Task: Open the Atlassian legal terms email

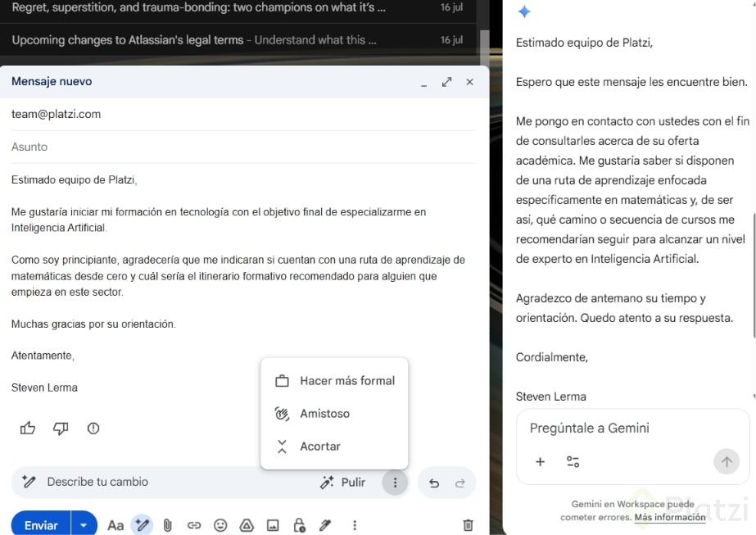Action: (x=238, y=40)
